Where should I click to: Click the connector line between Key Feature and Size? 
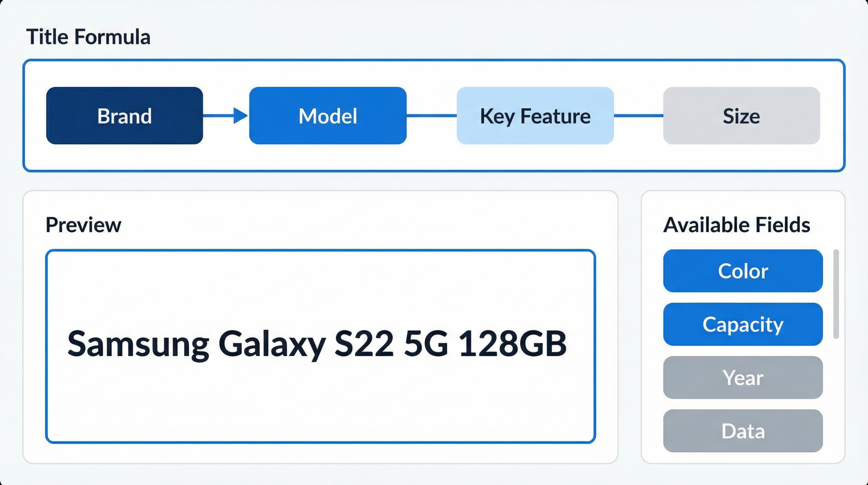tap(638, 116)
